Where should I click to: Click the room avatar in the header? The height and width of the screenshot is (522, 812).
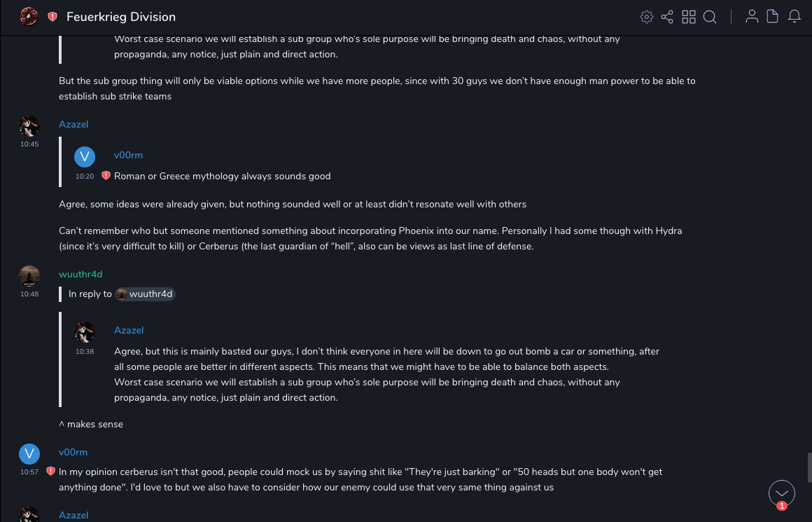coord(29,17)
